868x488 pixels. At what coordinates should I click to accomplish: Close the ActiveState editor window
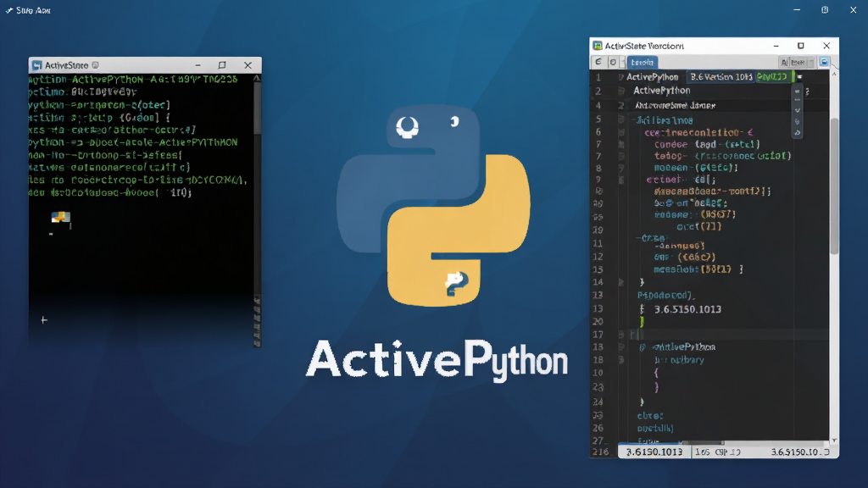point(826,46)
